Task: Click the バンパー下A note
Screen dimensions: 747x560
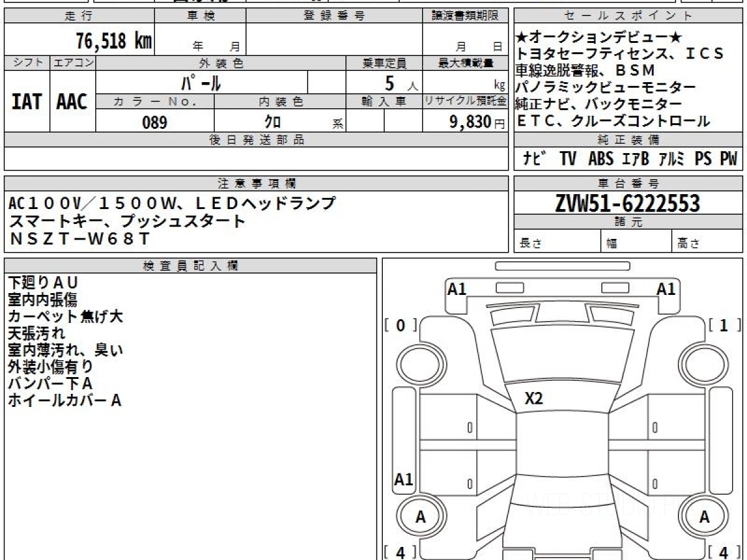Action: (x=50, y=384)
